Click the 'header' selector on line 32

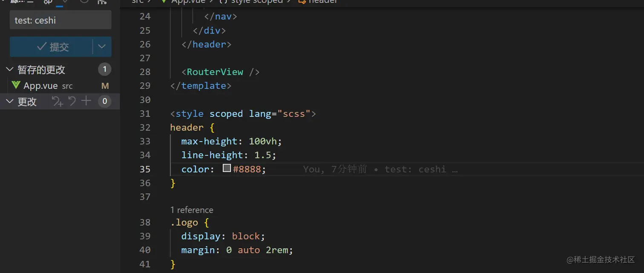[x=187, y=128]
